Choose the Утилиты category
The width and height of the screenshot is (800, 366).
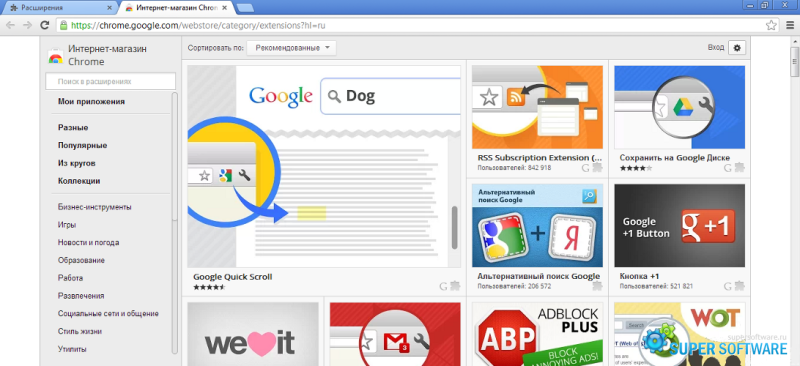click(72, 350)
